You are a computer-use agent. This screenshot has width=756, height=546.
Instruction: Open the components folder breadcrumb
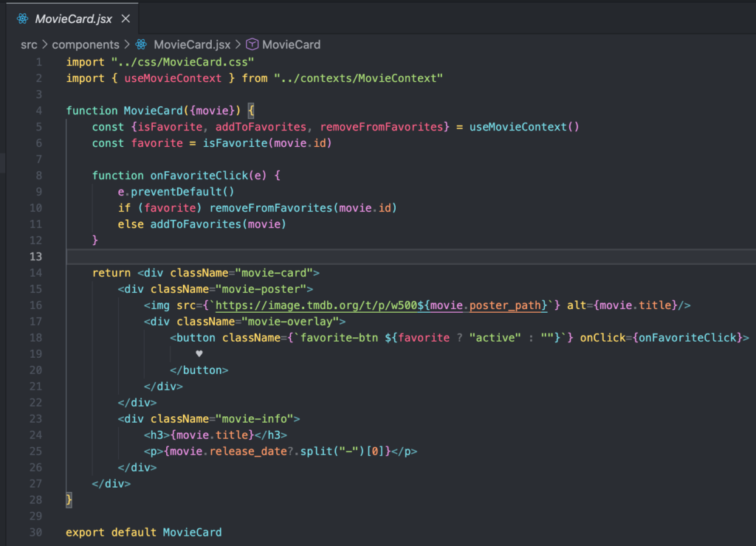pos(85,44)
